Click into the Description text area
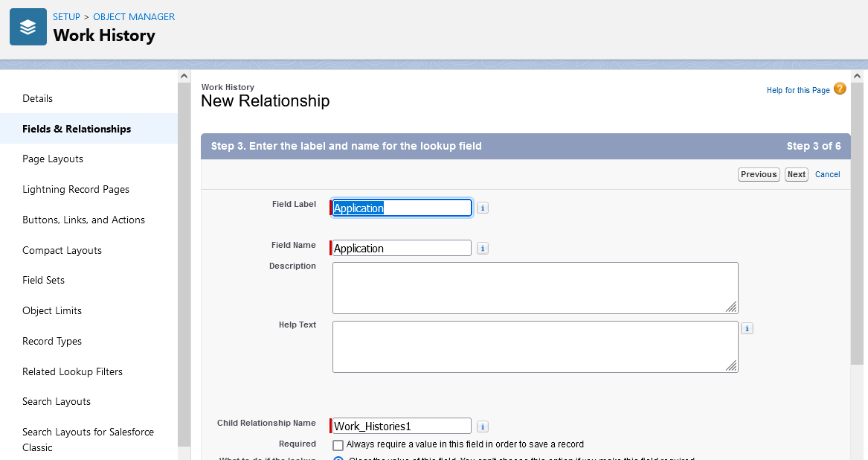Screen dimensions: 868x460 (x=534, y=287)
